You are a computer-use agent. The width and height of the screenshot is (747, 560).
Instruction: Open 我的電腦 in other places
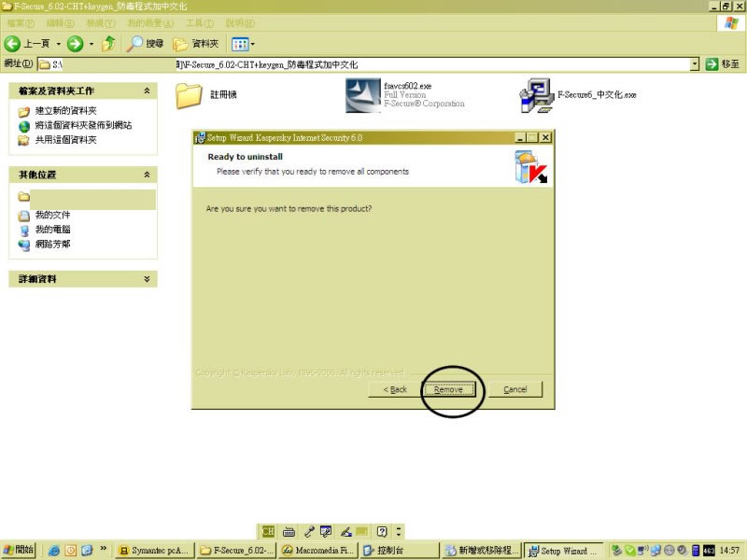[x=52, y=230]
